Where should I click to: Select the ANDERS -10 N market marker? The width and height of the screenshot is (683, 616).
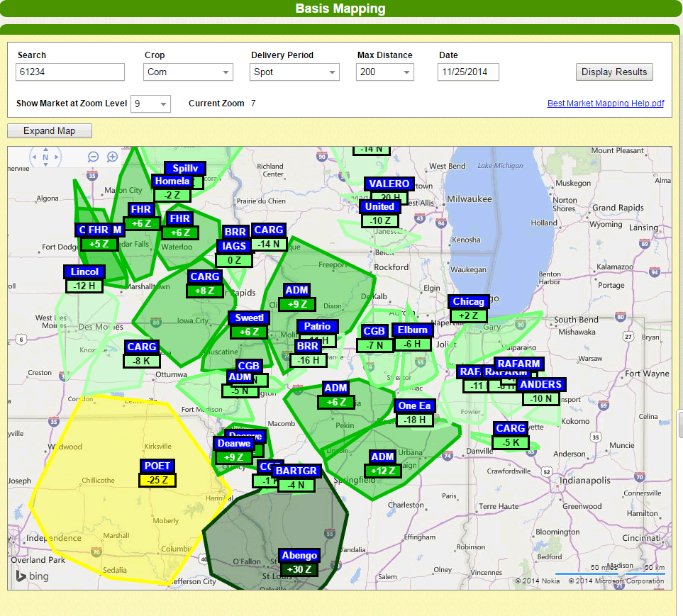pyautogui.click(x=540, y=391)
